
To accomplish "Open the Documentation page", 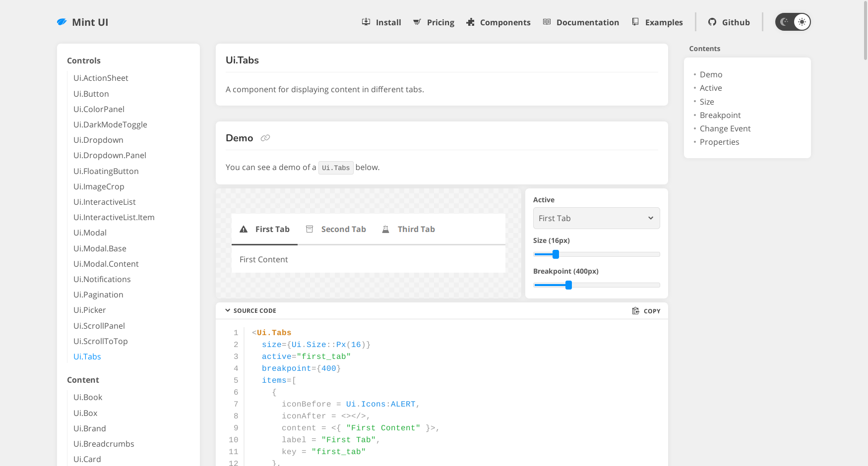I will pos(587,22).
